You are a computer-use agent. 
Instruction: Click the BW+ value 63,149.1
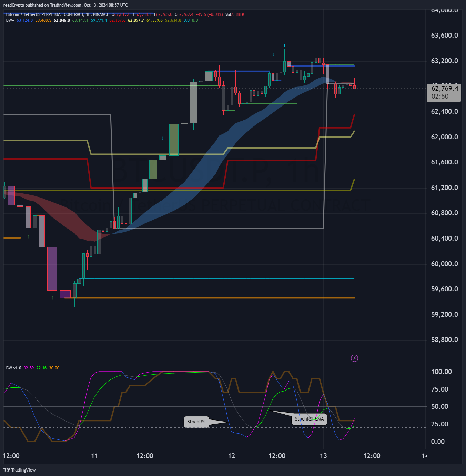click(80, 20)
